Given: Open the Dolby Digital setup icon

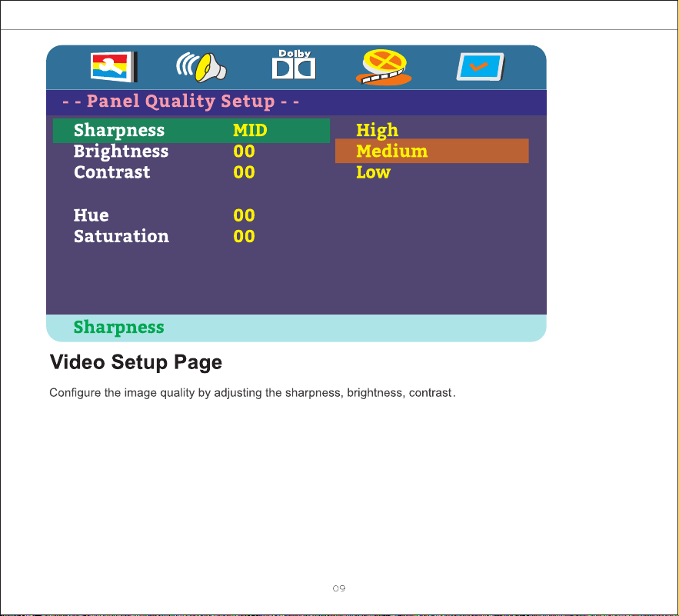Looking at the screenshot, I should (294, 64).
